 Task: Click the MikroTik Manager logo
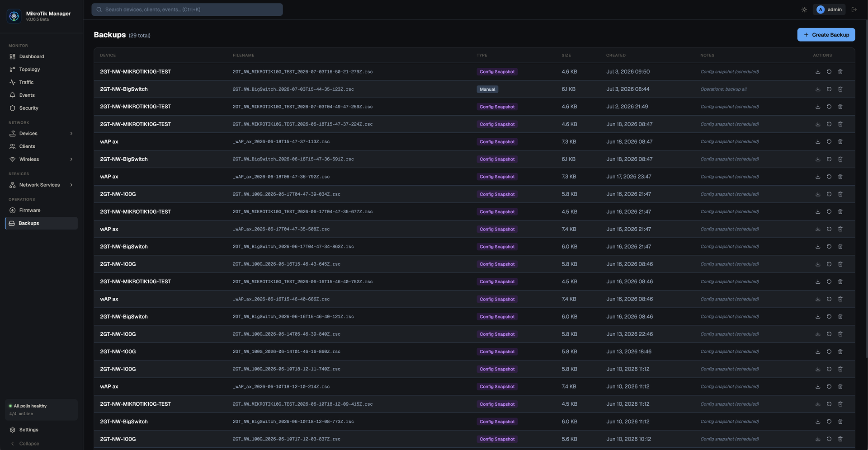(x=14, y=16)
